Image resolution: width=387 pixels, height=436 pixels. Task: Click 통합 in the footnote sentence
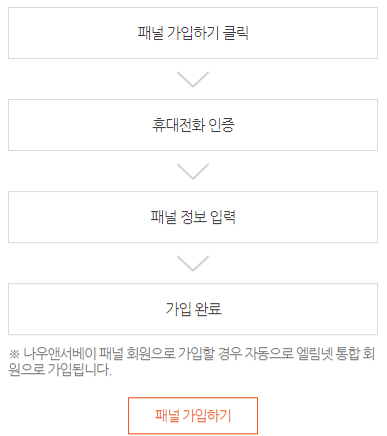[347, 353]
